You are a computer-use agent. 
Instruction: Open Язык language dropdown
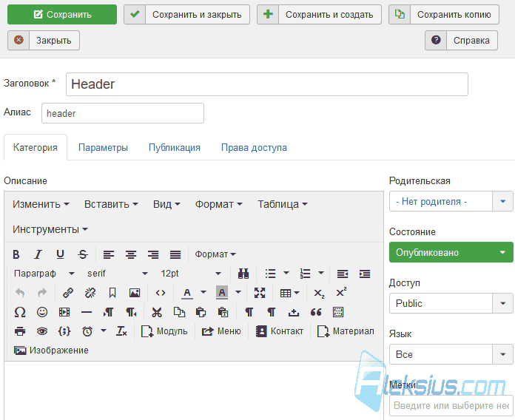[451, 354]
